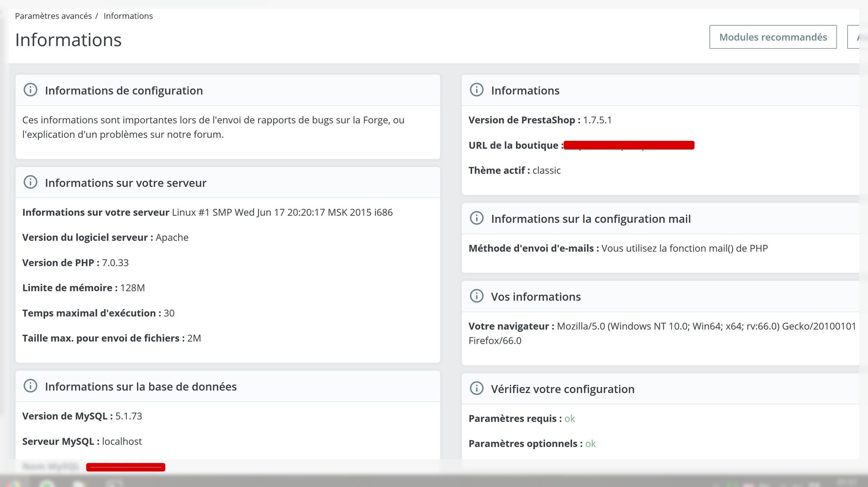This screenshot has width=868, height=487.
Task: Click the active theme value classic
Action: point(547,170)
